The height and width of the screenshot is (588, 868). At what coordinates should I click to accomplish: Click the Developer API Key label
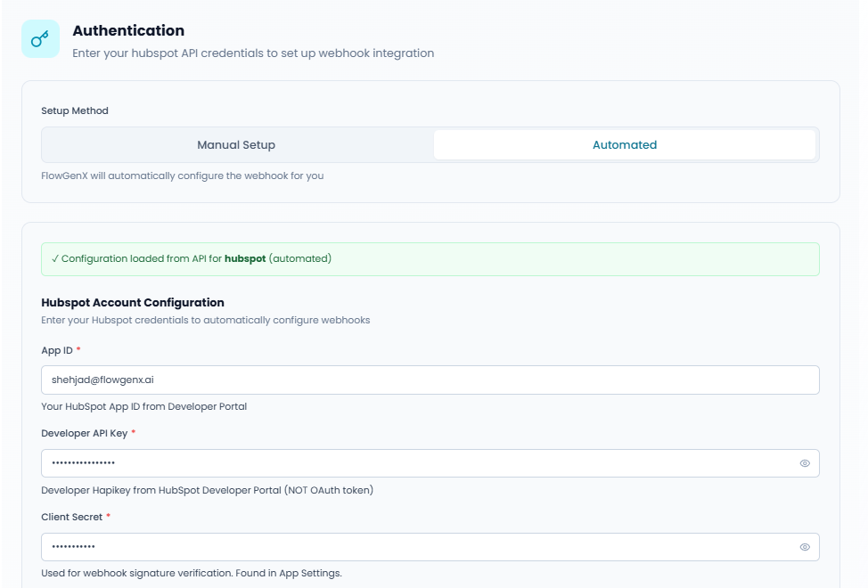click(84, 433)
